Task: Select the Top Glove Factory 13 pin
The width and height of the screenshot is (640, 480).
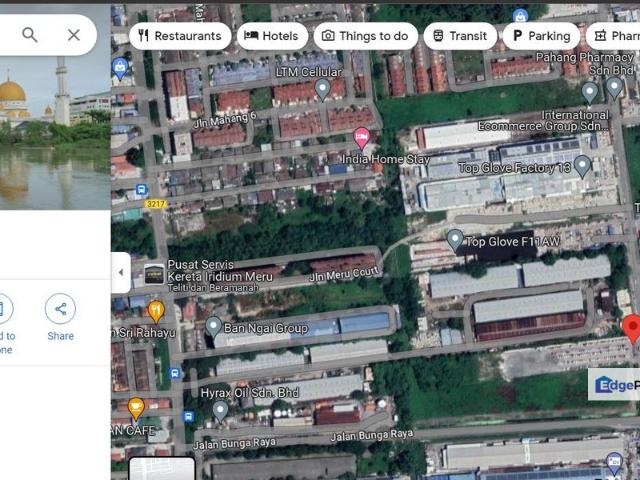Action: [582, 165]
